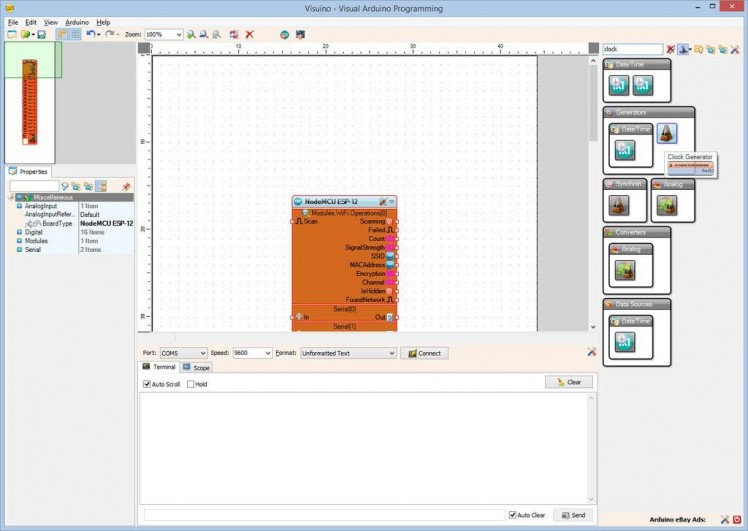Click the Send button

click(x=574, y=515)
